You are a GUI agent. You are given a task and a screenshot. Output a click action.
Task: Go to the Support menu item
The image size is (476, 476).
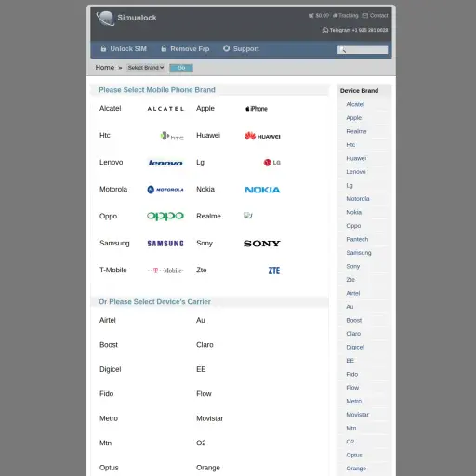241,48
